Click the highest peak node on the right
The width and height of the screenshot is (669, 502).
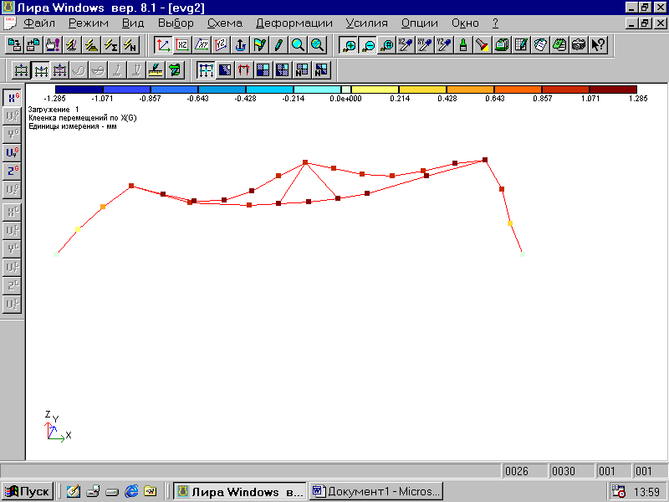point(485,160)
